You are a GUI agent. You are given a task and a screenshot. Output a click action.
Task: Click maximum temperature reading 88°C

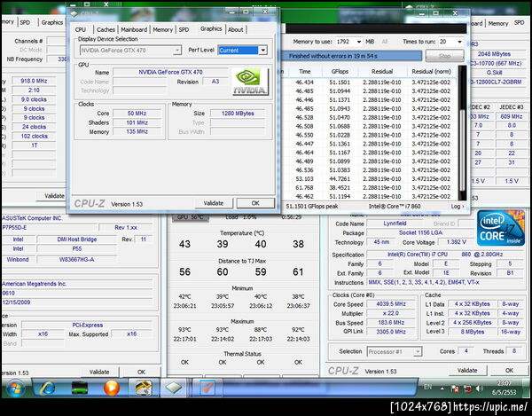(261, 329)
